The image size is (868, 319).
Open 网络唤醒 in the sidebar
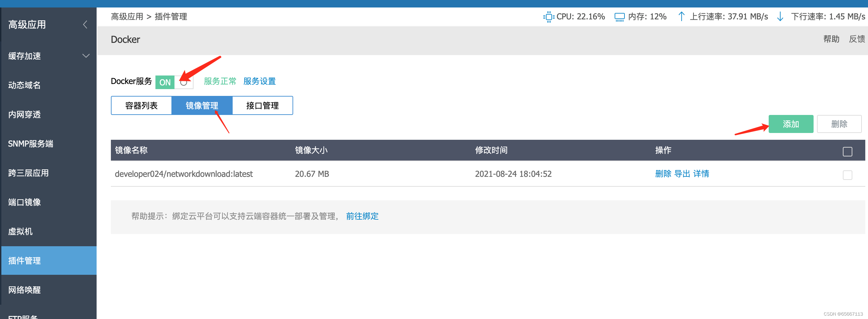24,290
